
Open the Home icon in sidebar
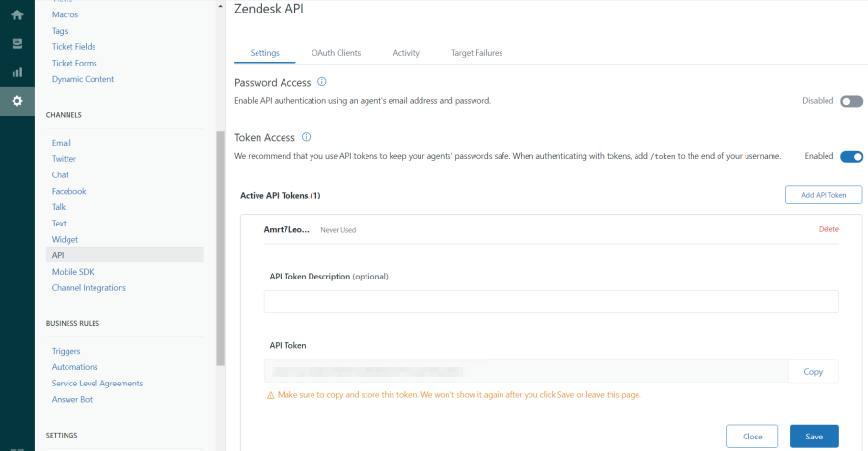17,15
